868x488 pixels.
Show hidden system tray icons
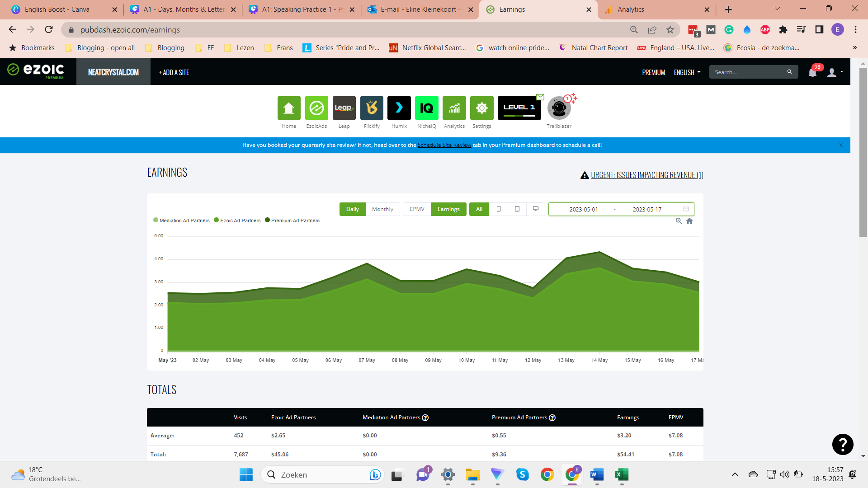click(735, 474)
